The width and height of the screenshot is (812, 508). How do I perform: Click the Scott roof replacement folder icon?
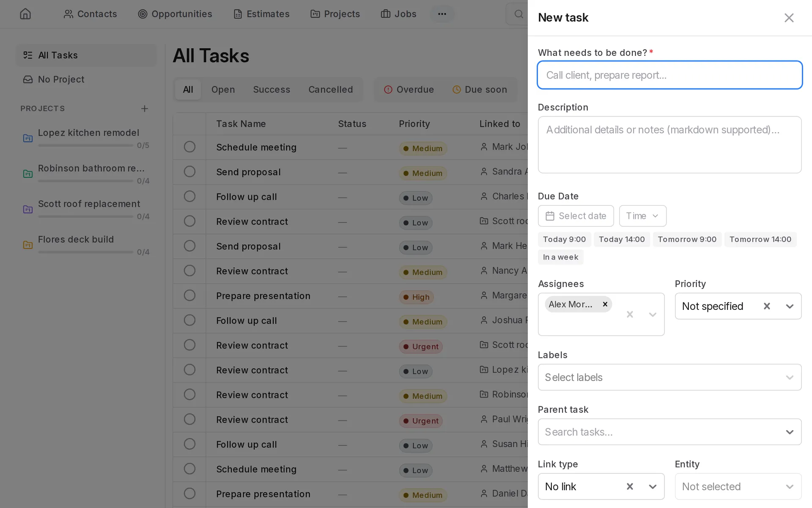pos(28,209)
